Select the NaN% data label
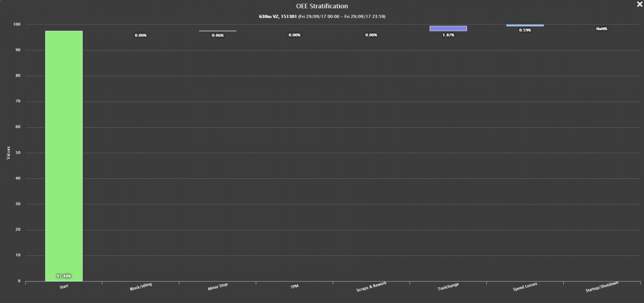The width and height of the screenshot is (644, 303). pyautogui.click(x=602, y=29)
